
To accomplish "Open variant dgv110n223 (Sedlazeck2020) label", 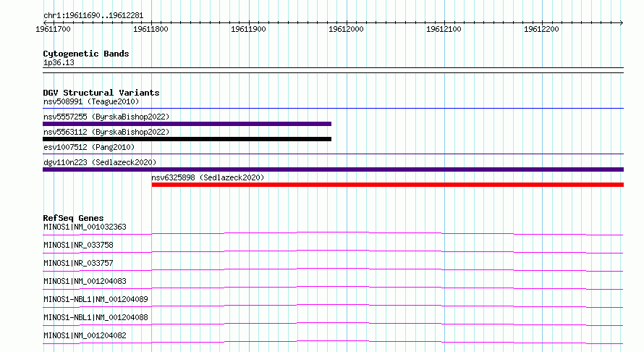I will coord(100,162).
